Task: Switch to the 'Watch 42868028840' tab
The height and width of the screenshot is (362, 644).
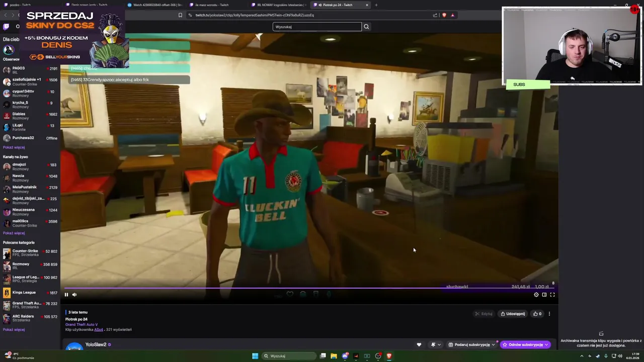Action: coord(154,5)
